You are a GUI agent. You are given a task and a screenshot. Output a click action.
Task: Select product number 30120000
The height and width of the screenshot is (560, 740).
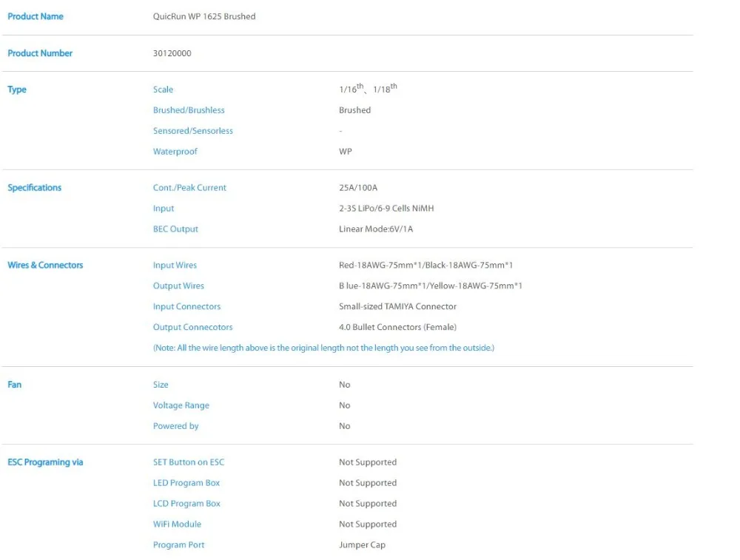(x=172, y=53)
